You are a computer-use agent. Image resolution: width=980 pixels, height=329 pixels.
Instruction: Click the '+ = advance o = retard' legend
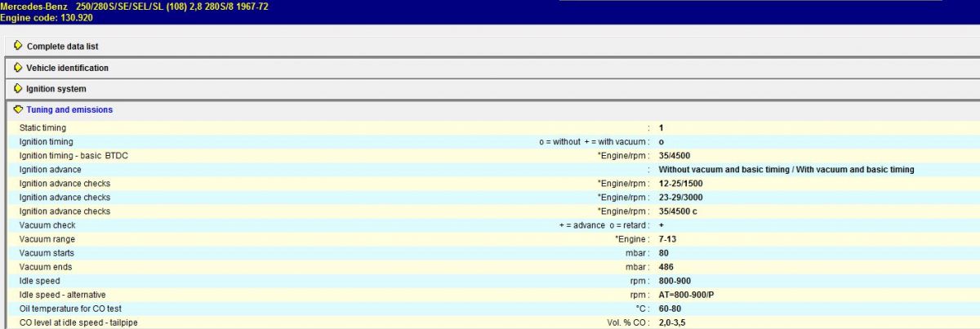pos(603,225)
